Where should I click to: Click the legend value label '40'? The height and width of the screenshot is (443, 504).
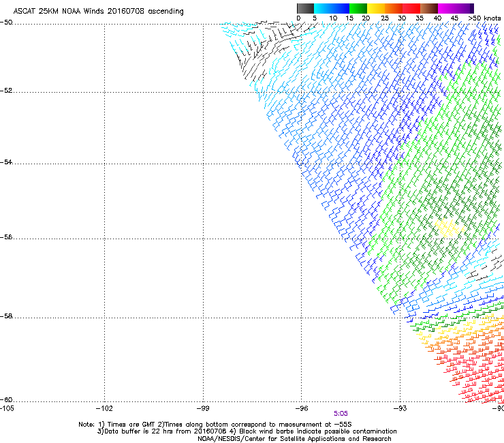[437, 18]
